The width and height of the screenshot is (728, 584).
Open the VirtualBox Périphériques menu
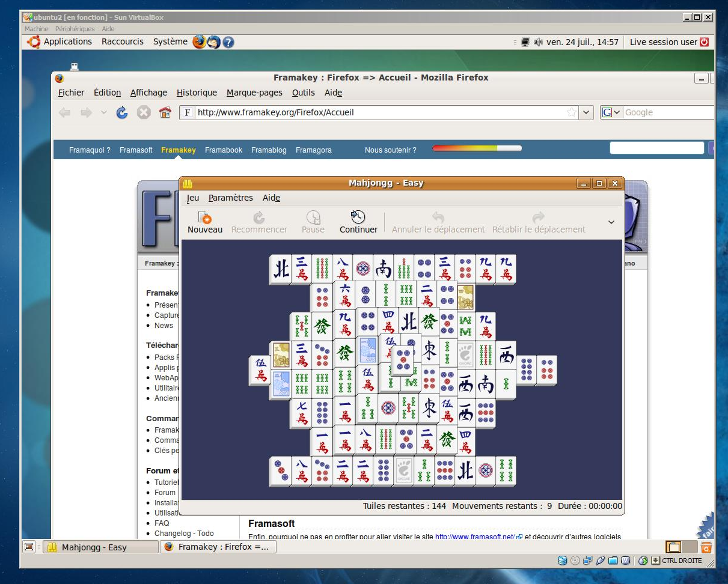75,29
